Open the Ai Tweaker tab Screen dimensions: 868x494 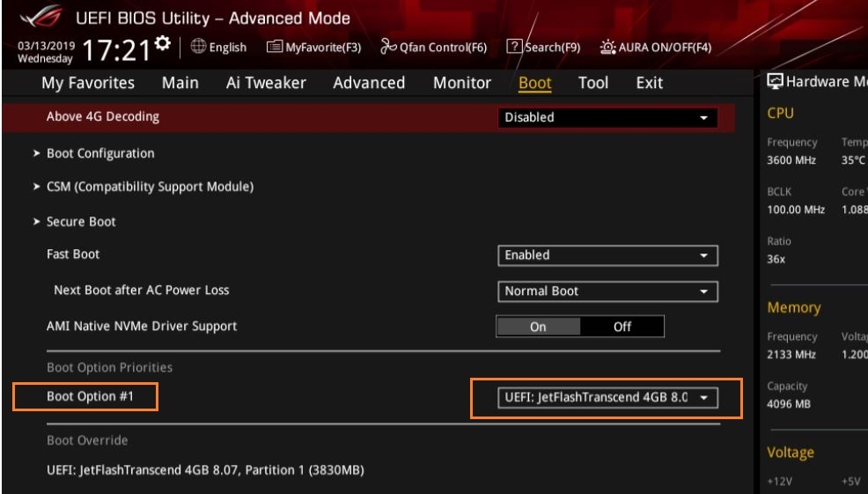pyautogui.click(x=266, y=83)
